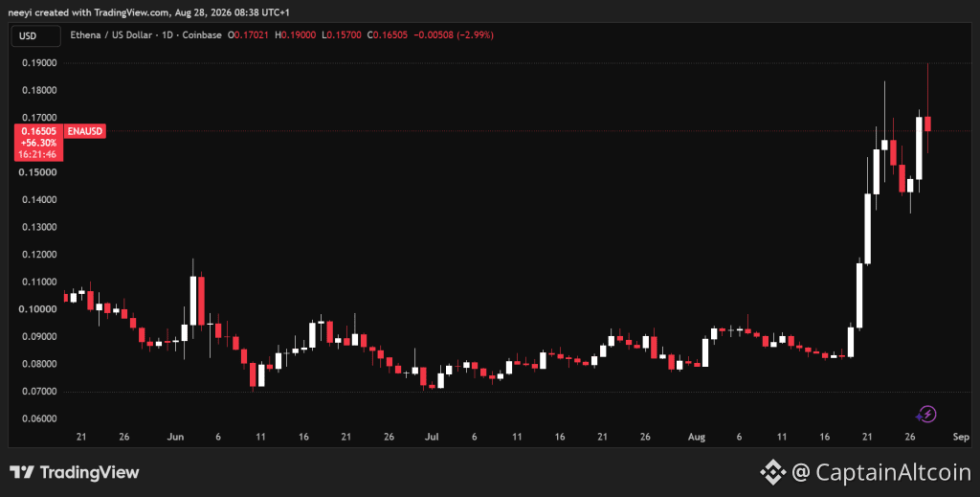Click the +56.30% change value
This screenshot has height=497, width=980.
pyautogui.click(x=38, y=143)
